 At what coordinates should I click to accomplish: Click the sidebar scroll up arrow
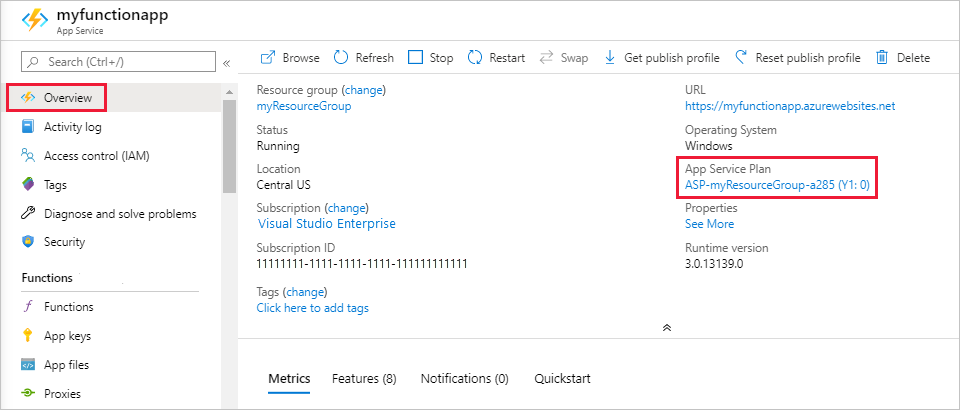point(229,92)
